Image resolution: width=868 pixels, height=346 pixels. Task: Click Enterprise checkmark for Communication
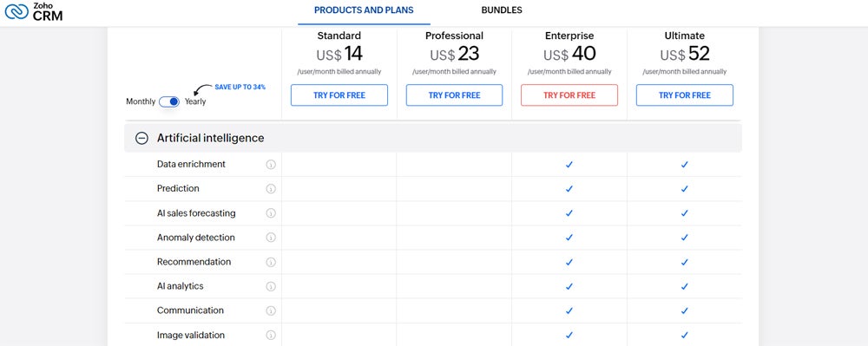(569, 310)
